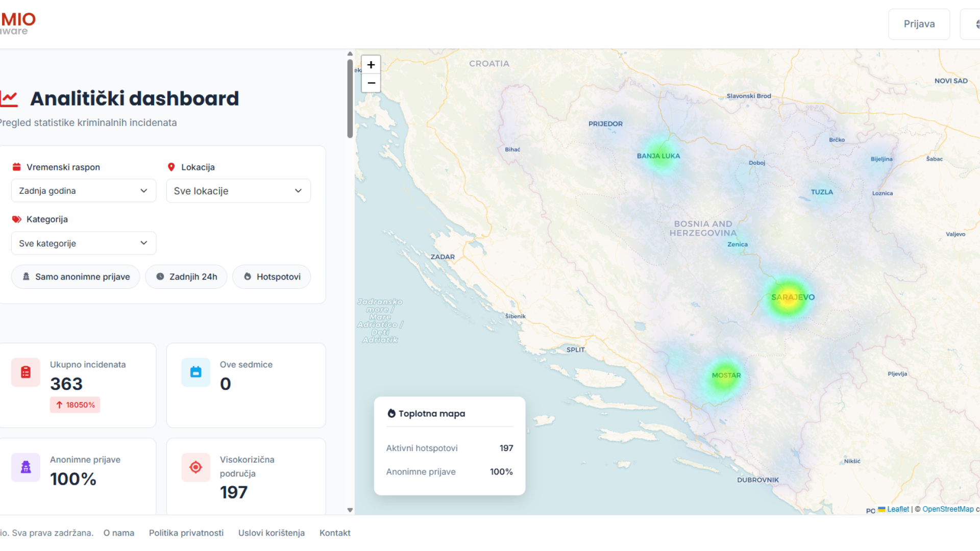
Task: Open Politika privatnosti footer link
Action: [186, 533]
